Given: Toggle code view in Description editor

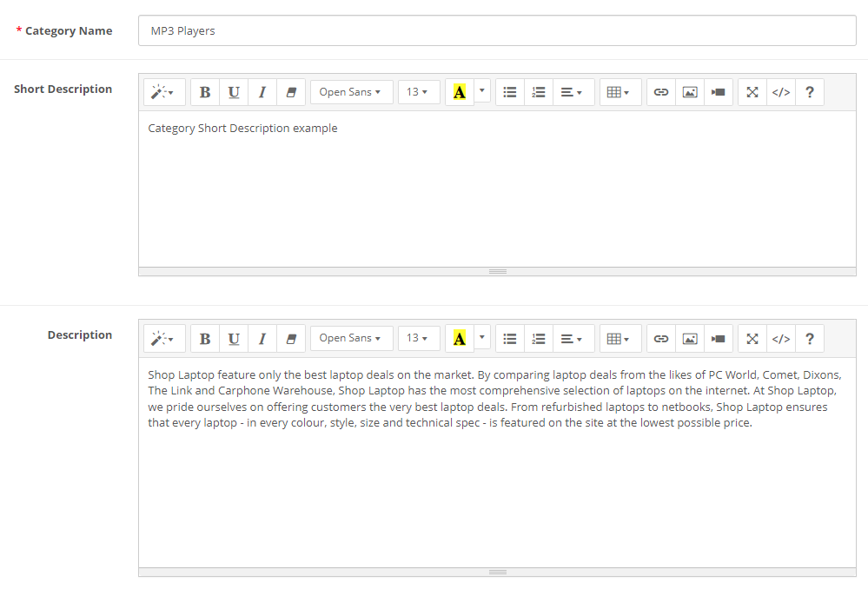Looking at the screenshot, I should (x=781, y=338).
